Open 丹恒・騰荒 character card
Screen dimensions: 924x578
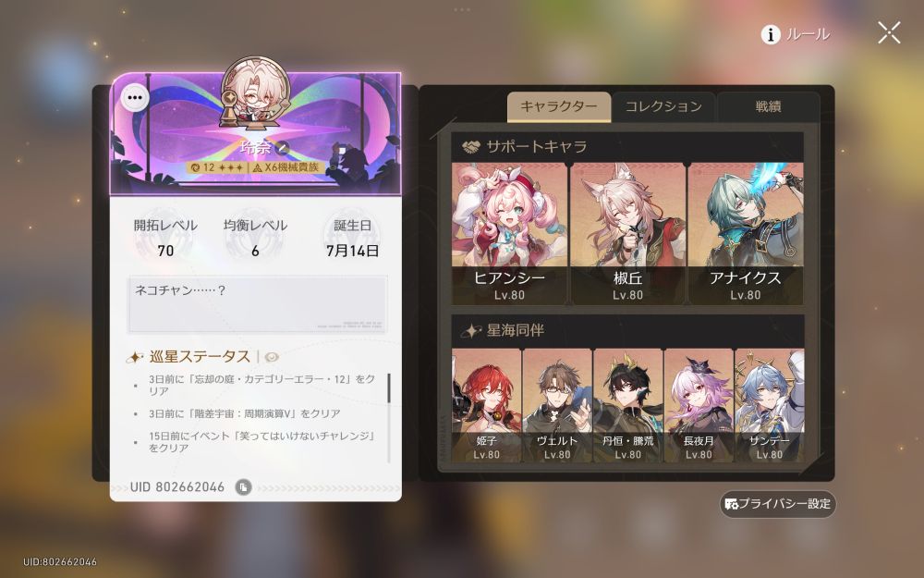click(627, 405)
